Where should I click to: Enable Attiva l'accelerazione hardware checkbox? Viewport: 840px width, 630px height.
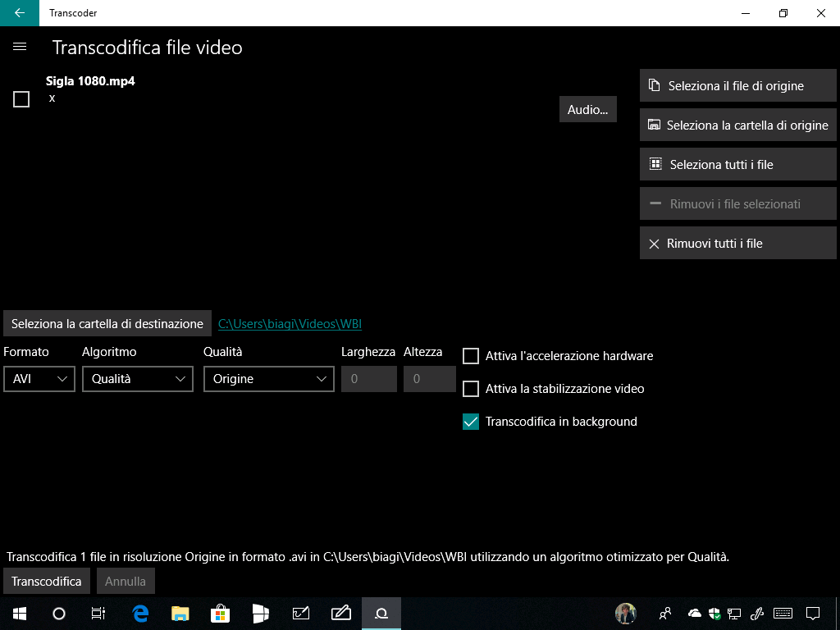click(470, 356)
